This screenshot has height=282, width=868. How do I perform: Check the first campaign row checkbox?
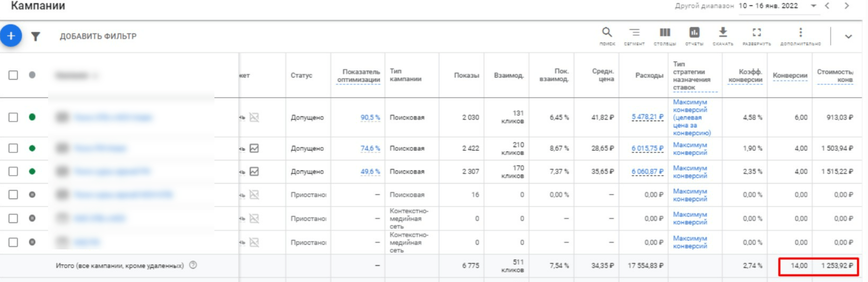(13, 117)
